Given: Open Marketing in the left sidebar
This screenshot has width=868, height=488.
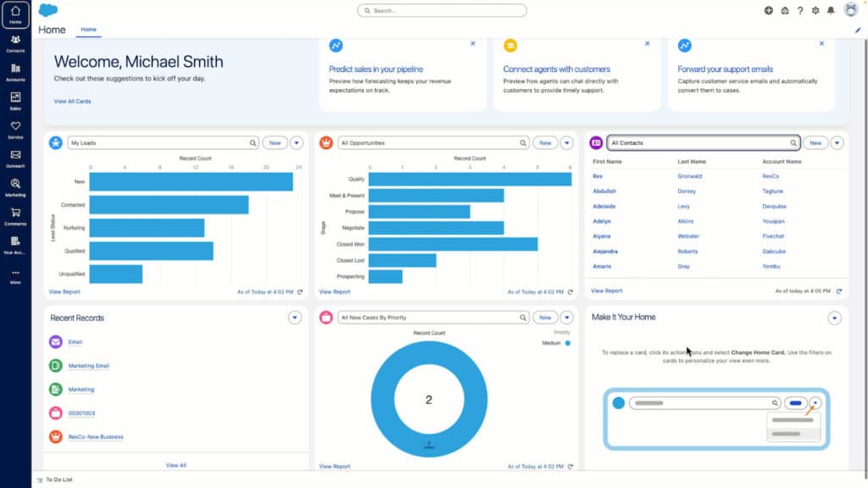Looking at the screenshot, I should [15, 187].
